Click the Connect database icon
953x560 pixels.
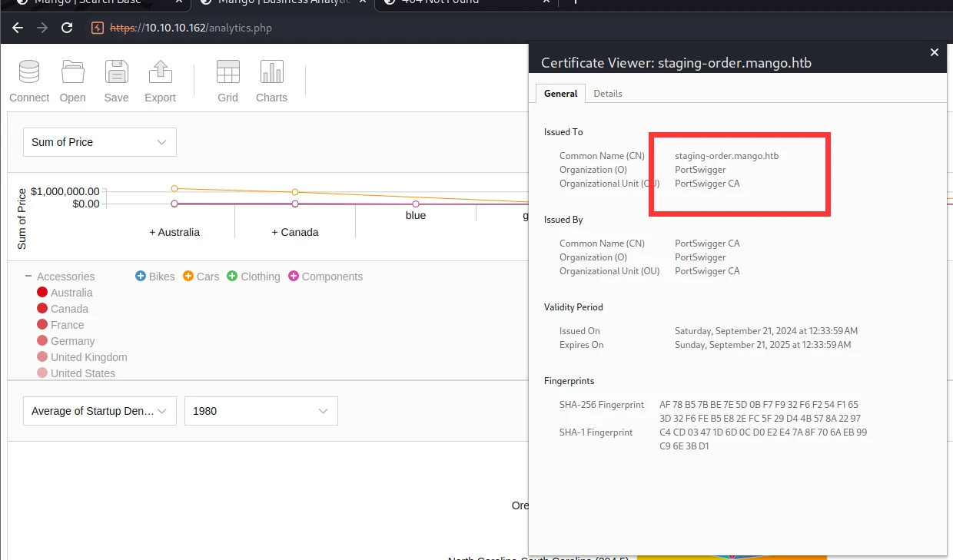29,72
